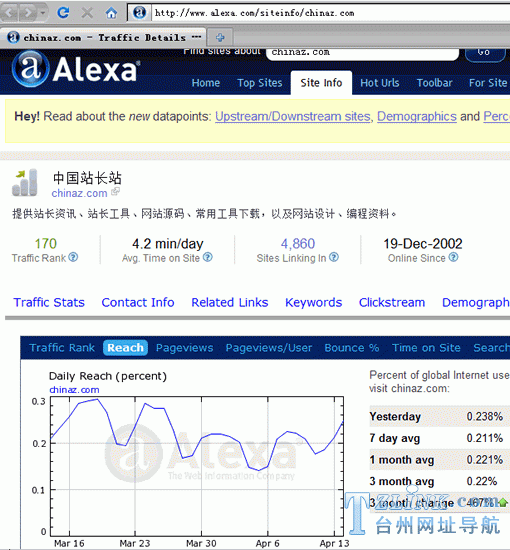Click help icon next to Avg. Time on Site

[x=208, y=257]
